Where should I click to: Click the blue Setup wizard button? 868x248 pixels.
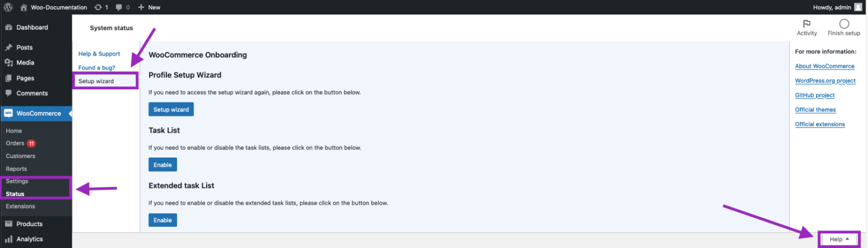(x=171, y=110)
